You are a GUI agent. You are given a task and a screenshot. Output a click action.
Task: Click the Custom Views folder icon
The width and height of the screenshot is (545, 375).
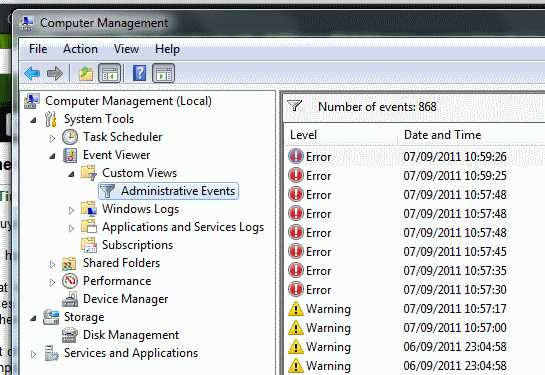coord(89,173)
